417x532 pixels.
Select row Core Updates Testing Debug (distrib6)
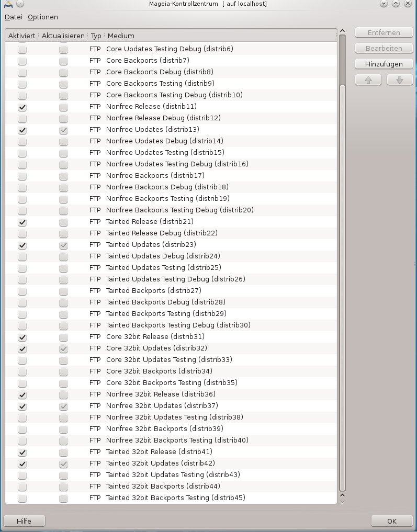(171, 49)
